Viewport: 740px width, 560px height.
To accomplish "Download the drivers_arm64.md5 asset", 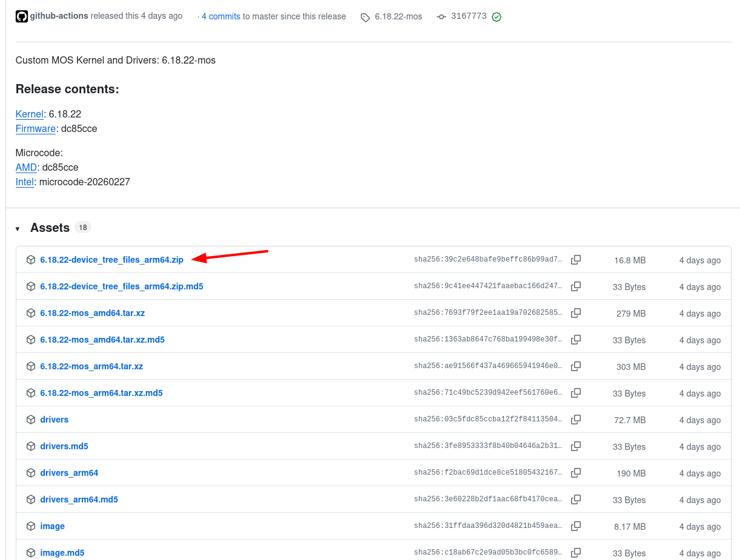I will coord(79,499).
